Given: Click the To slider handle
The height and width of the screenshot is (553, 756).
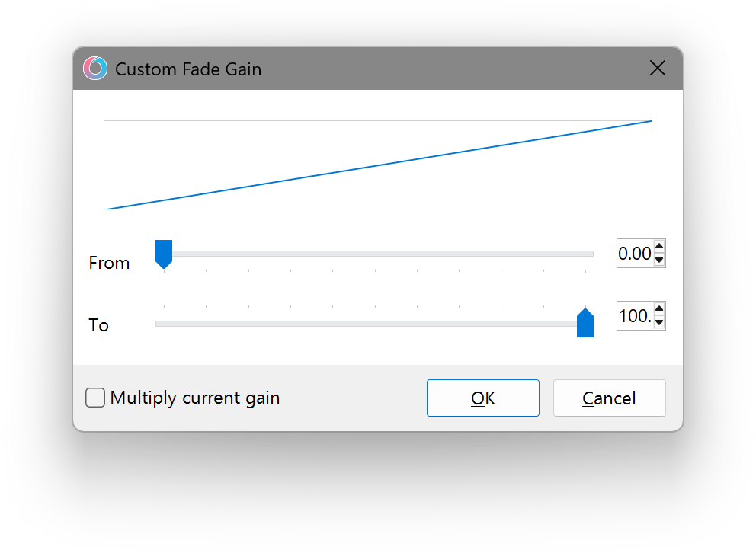Looking at the screenshot, I should [585, 323].
